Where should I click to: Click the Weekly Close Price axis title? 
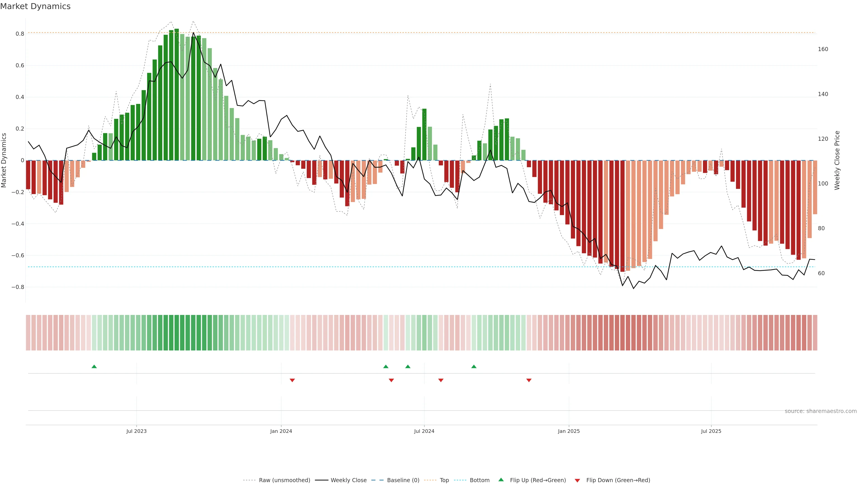tap(837, 160)
